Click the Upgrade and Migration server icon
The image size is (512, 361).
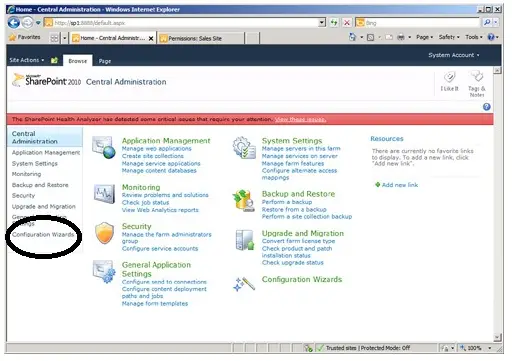tap(245, 240)
